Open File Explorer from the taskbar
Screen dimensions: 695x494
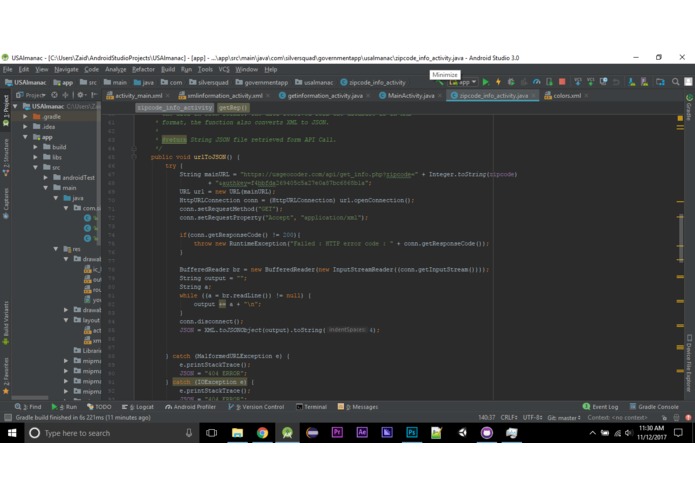pyautogui.click(x=238, y=433)
